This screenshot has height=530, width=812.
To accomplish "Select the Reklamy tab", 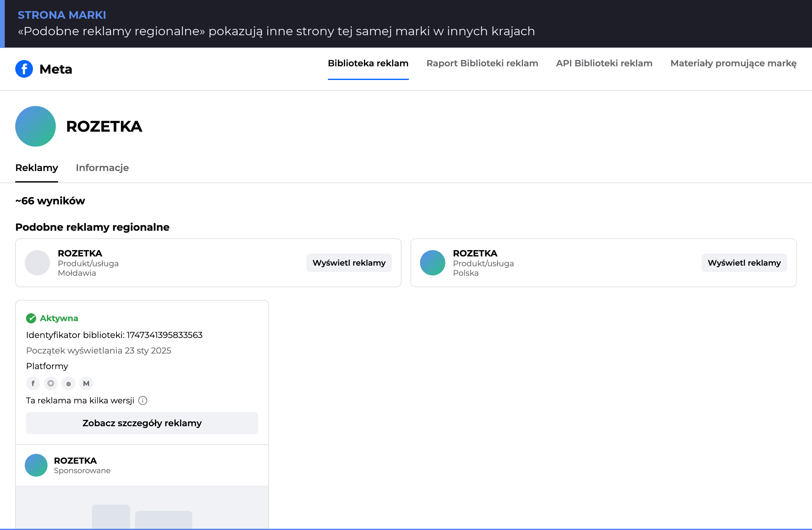I will (x=36, y=168).
